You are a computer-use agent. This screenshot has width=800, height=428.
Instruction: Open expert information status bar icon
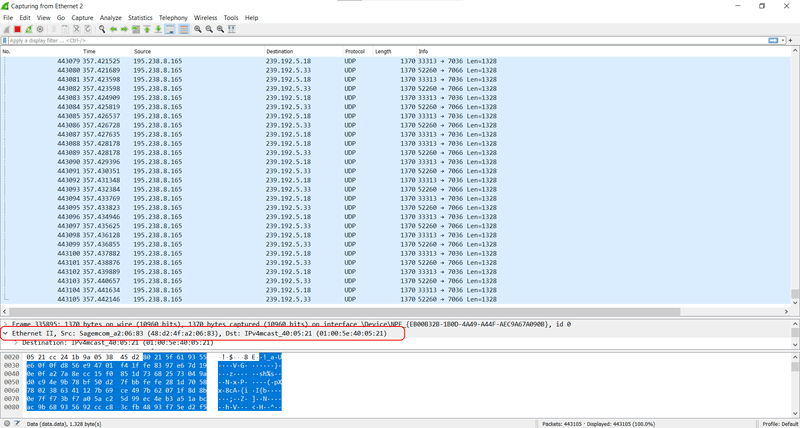[x=5, y=423]
